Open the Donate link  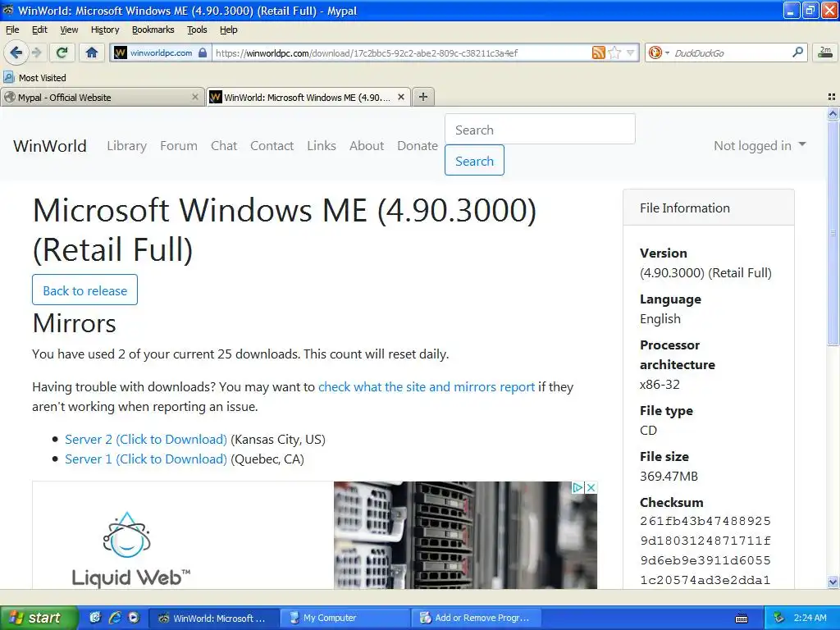tap(418, 146)
